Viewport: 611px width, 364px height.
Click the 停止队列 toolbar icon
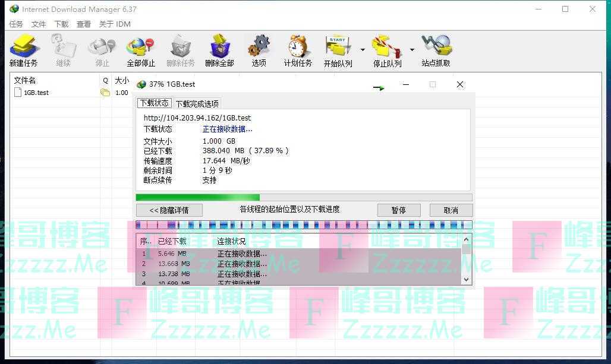pyautogui.click(x=386, y=47)
